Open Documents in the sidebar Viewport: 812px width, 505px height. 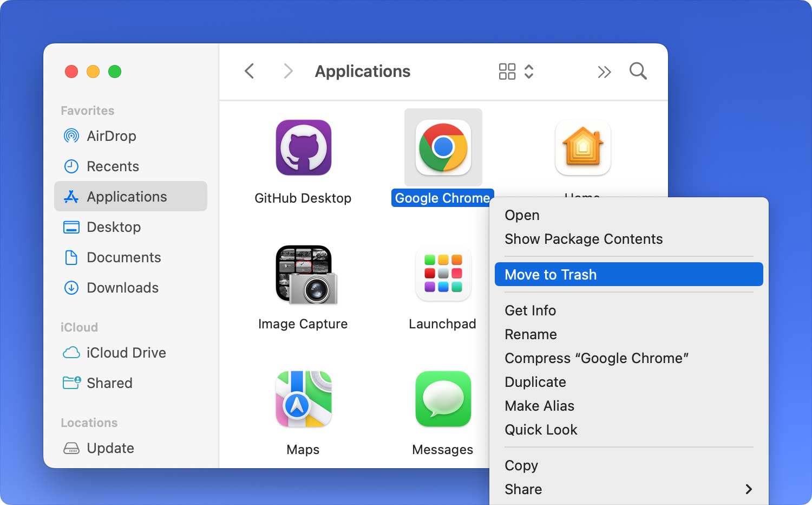[x=130, y=257]
